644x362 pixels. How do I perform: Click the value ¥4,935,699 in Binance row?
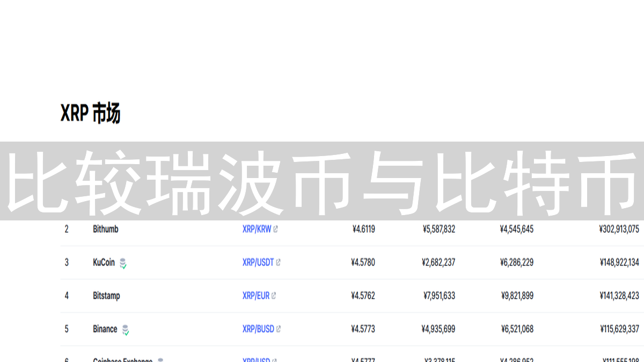point(438,329)
